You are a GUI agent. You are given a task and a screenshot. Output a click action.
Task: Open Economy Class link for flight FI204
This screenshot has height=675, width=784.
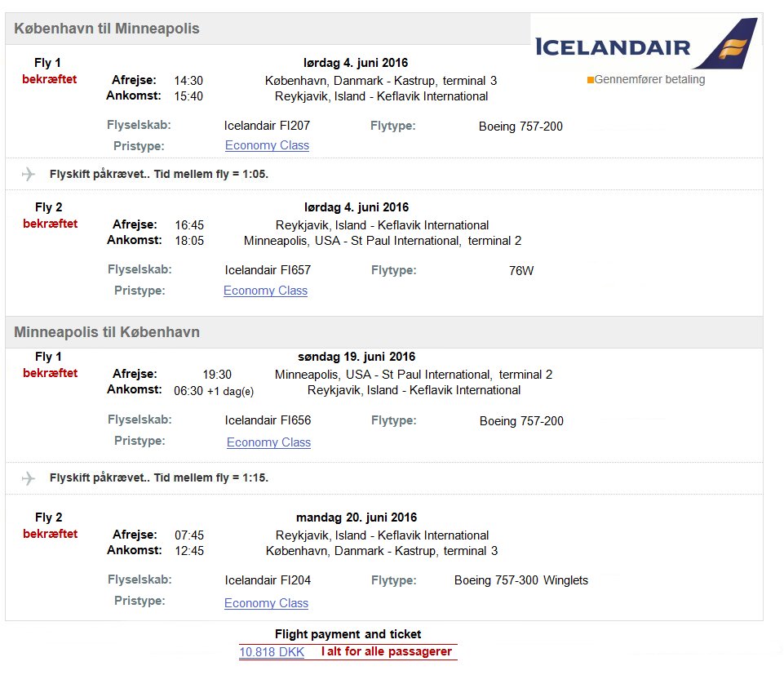click(x=266, y=603)
